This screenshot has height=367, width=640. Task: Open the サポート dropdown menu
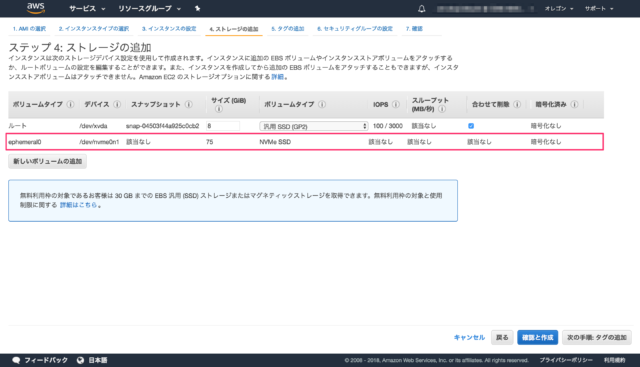599,9
